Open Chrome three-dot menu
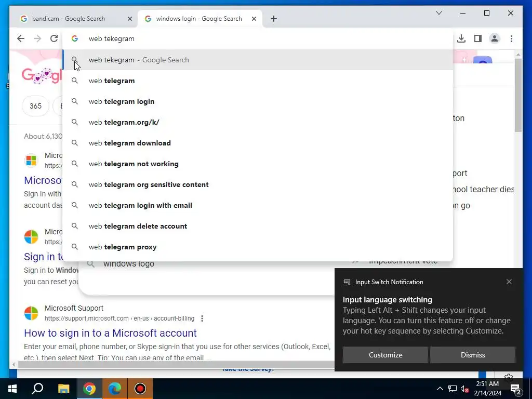The image size is (532, 399). click(511, 38)
